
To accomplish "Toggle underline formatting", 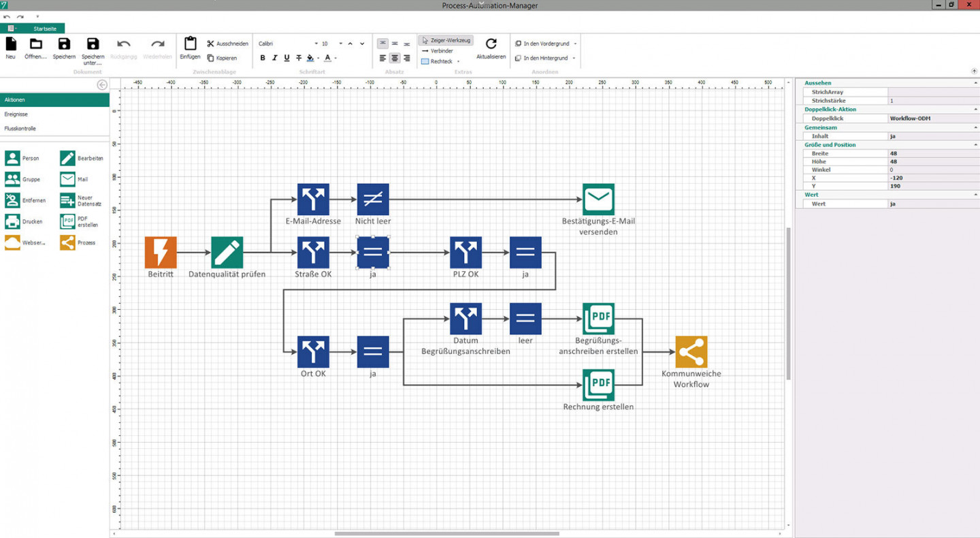I will (x=287, y=58).
